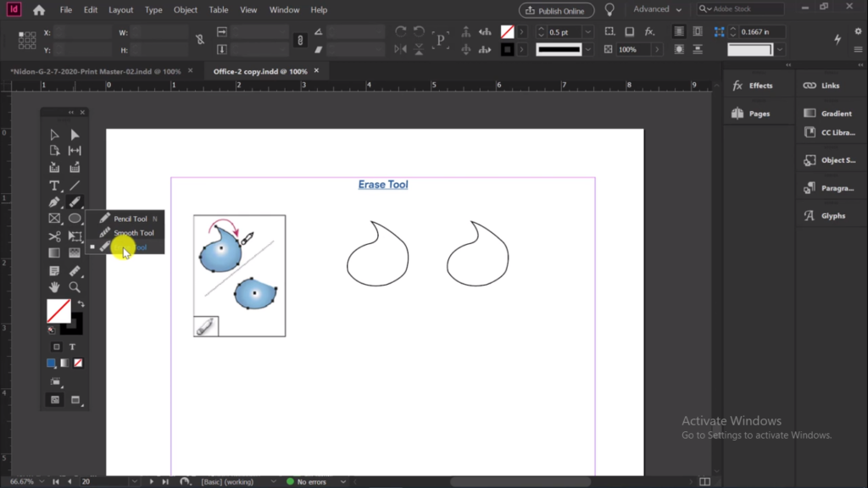
Task: Select the Direct Selection tool
Action: [75, 135]
